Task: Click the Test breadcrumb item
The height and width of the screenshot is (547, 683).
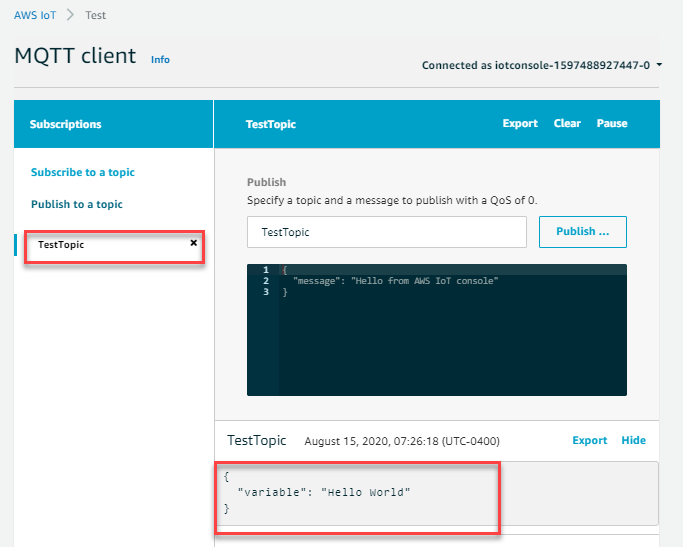Action: (95, 15)
